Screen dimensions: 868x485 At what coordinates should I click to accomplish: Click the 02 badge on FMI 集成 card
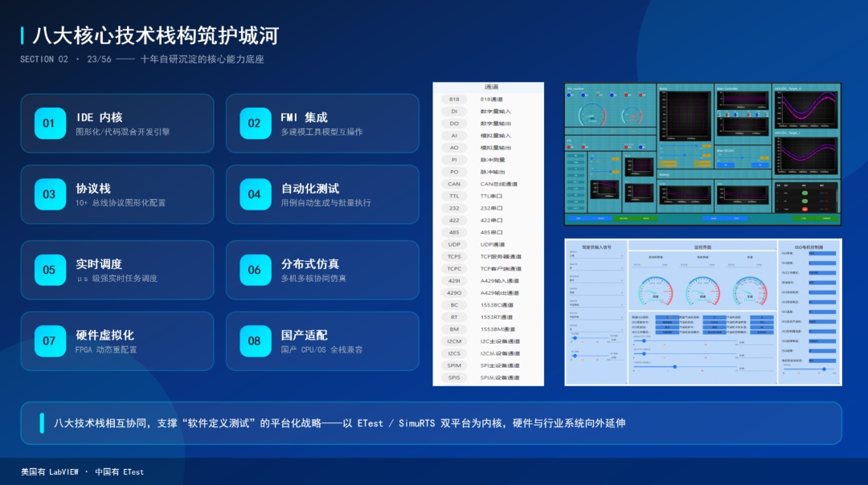256,124
